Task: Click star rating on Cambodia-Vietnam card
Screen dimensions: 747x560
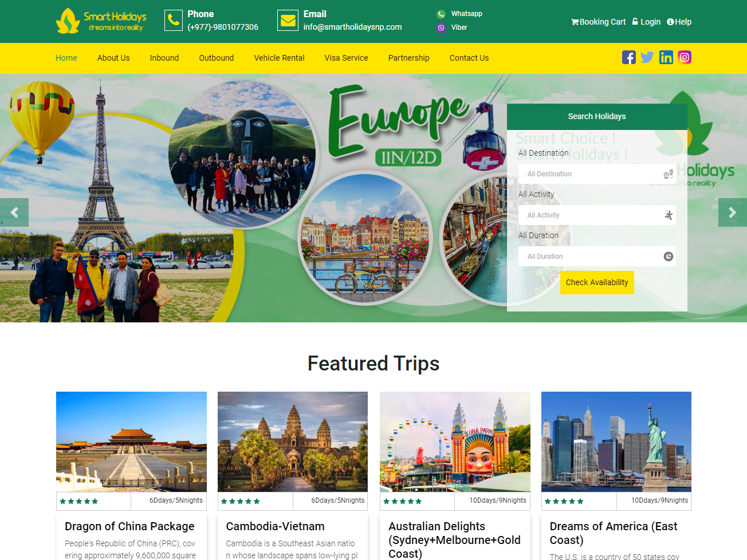Action: point(241,501)
